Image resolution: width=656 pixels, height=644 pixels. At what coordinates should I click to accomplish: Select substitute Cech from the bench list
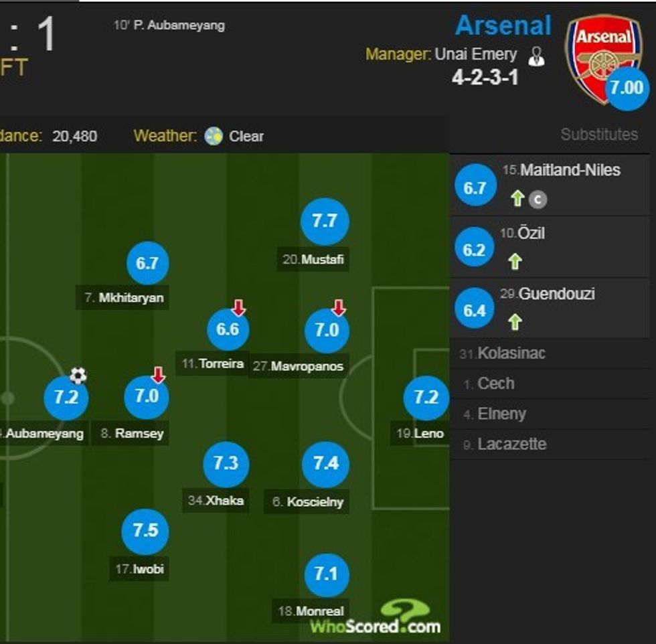tap(497, 384)
